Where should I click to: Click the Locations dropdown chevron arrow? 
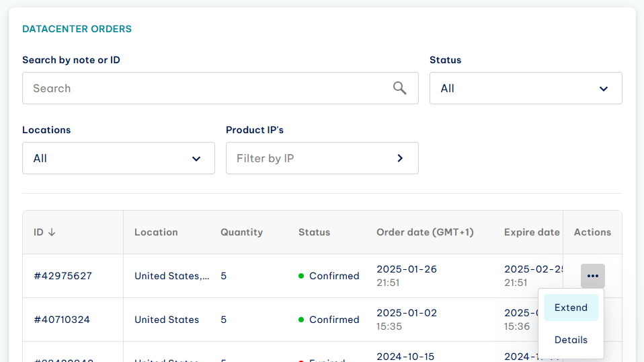pyautogui.click(x=196, y=159)
